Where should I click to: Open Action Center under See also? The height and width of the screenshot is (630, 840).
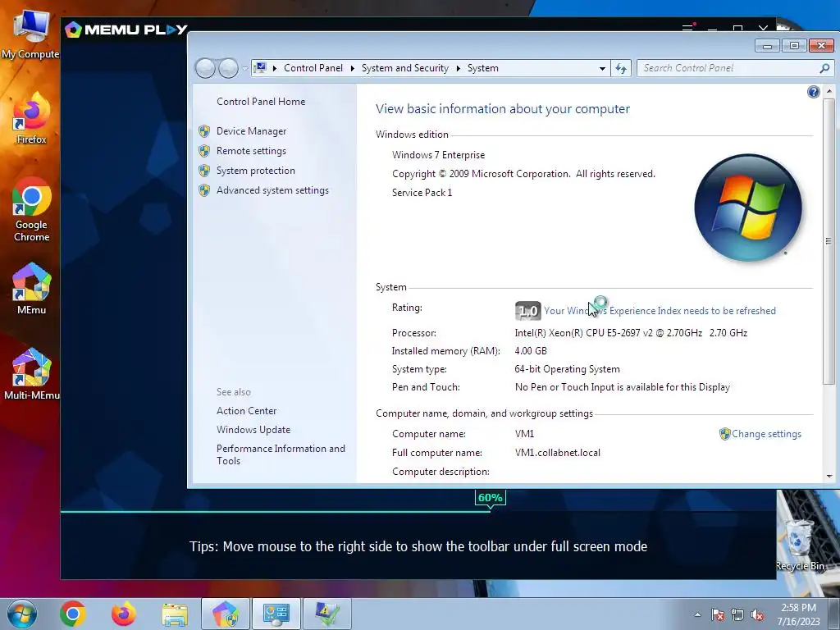[246, 411]
